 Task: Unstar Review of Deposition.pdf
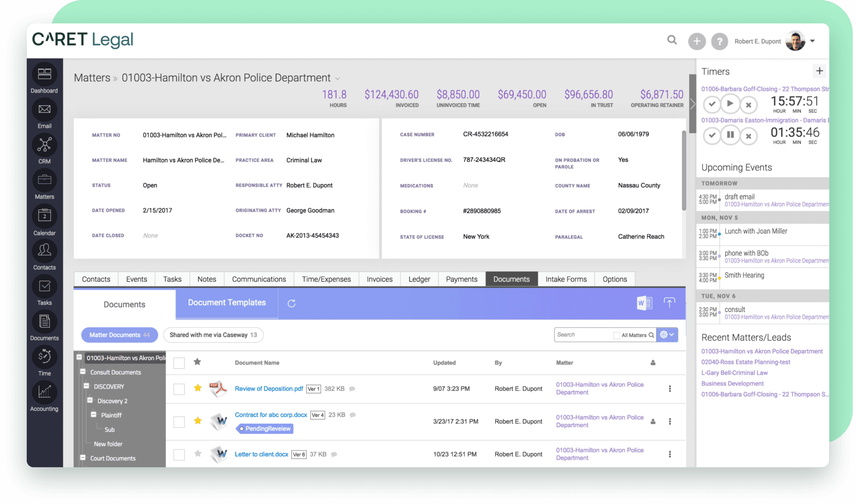(198, 388)
